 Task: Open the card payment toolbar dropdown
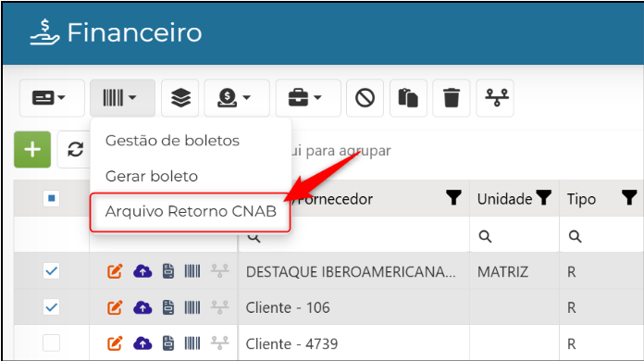point(52,98)
